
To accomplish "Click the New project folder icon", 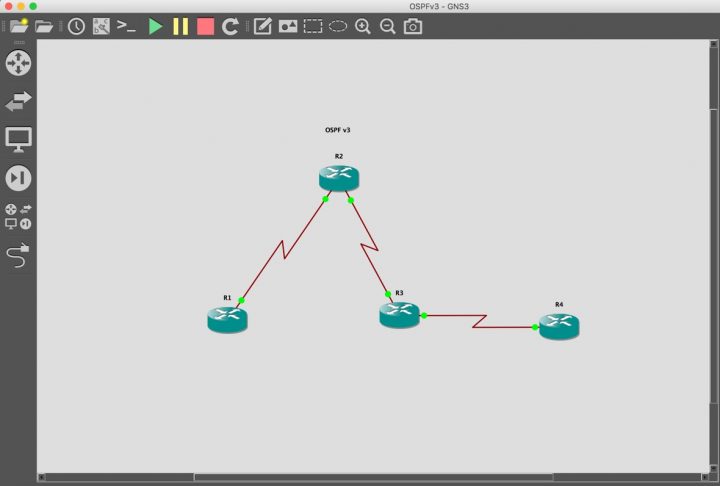I will pos(19,26).
